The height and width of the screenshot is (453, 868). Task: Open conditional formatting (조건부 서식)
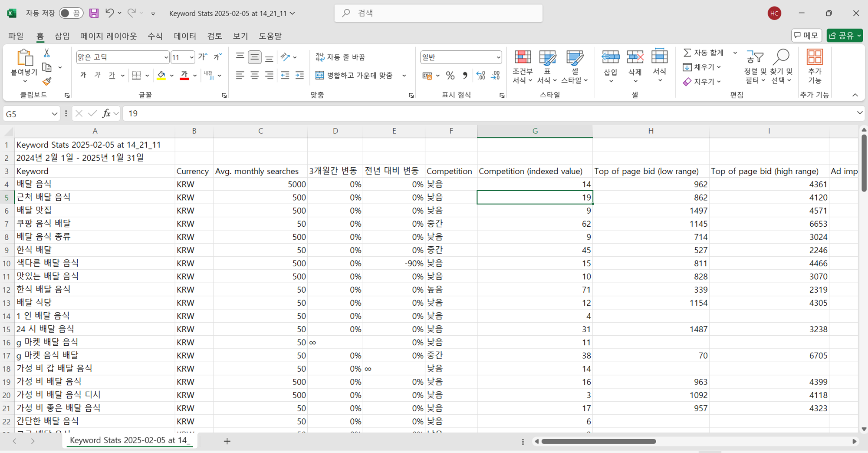point(523,66)
